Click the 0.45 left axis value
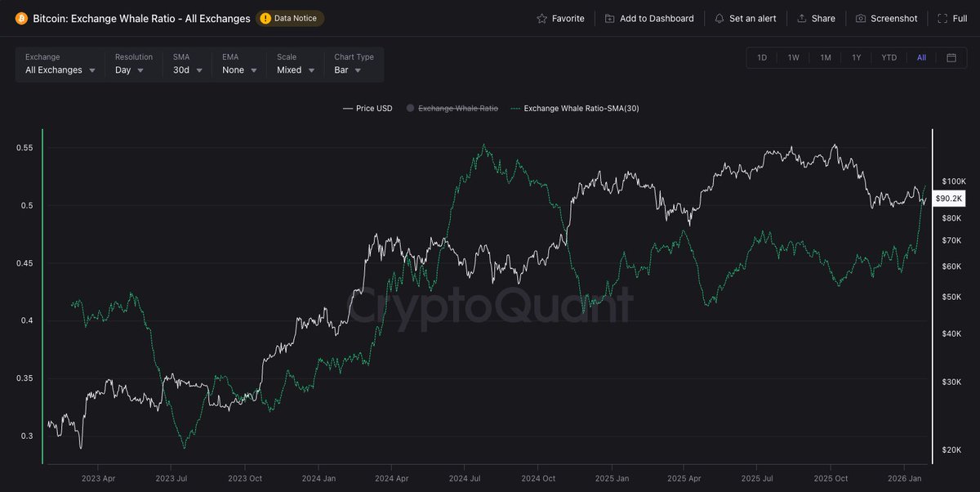 tap(24, 263)
